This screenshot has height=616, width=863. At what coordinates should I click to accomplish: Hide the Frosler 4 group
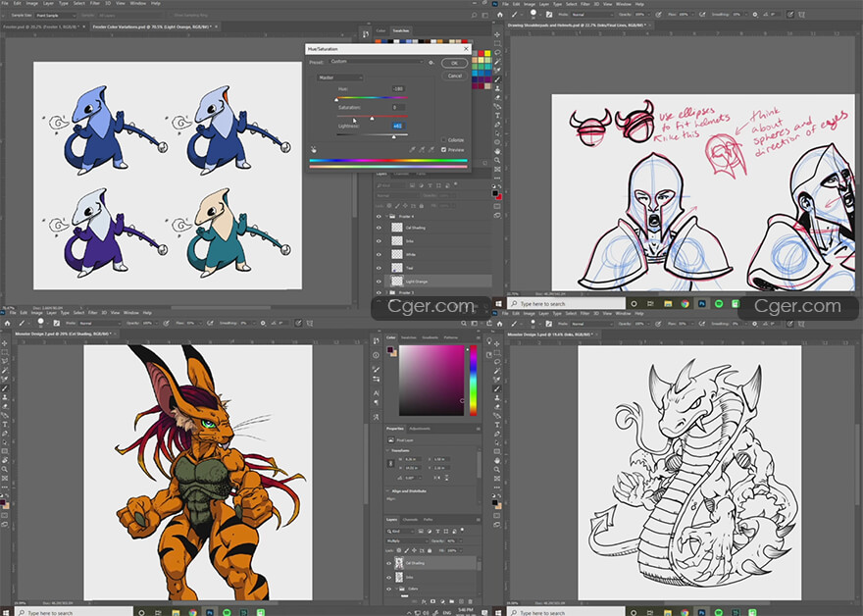click(379, 217)
